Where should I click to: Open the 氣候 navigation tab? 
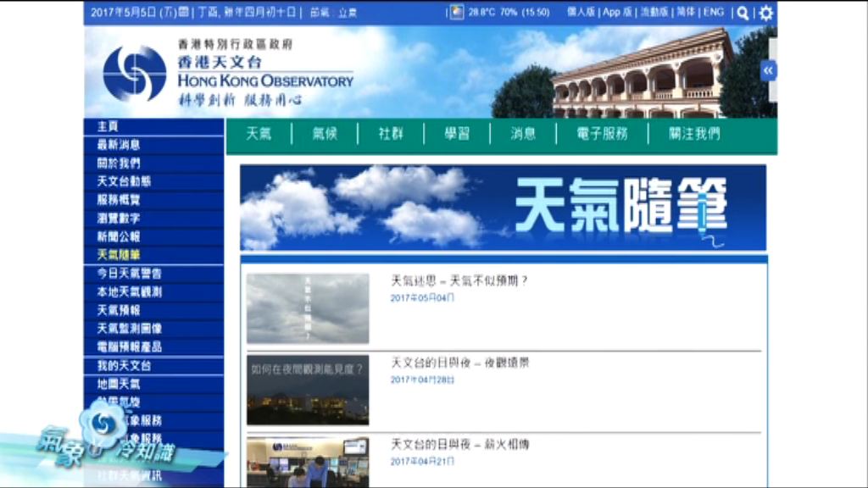(324, 134)
